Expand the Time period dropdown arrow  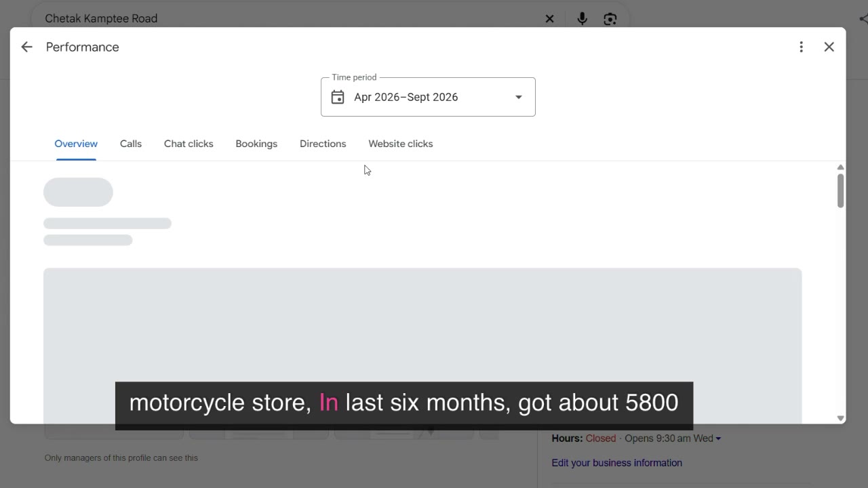(518, 97)
